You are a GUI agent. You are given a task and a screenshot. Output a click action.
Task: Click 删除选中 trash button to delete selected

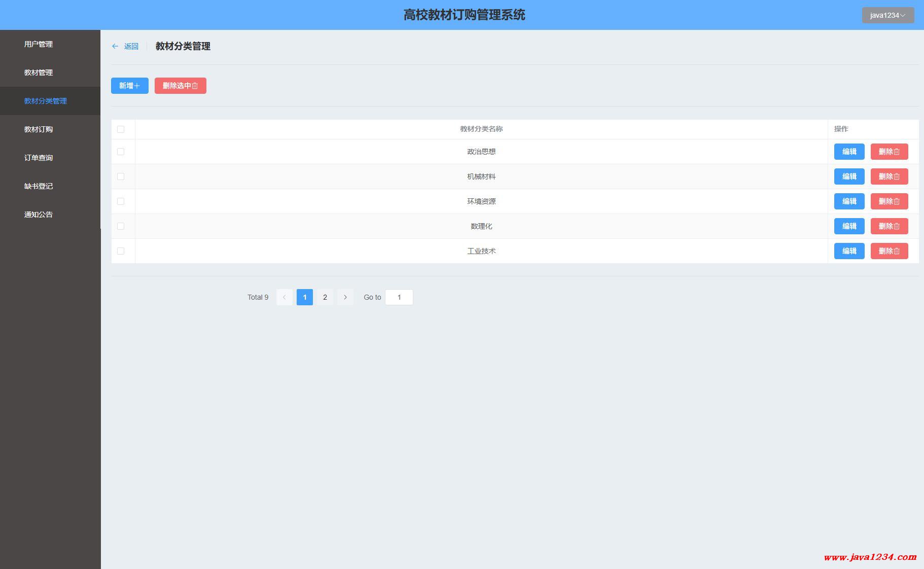click(x=180, y=86)
